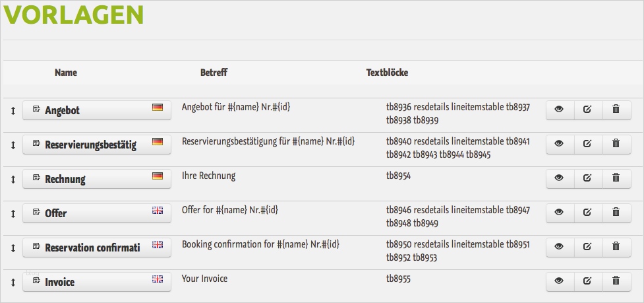
Task: Preview the Rechnung template with eye icon
Action: click(x=560, y=178)
